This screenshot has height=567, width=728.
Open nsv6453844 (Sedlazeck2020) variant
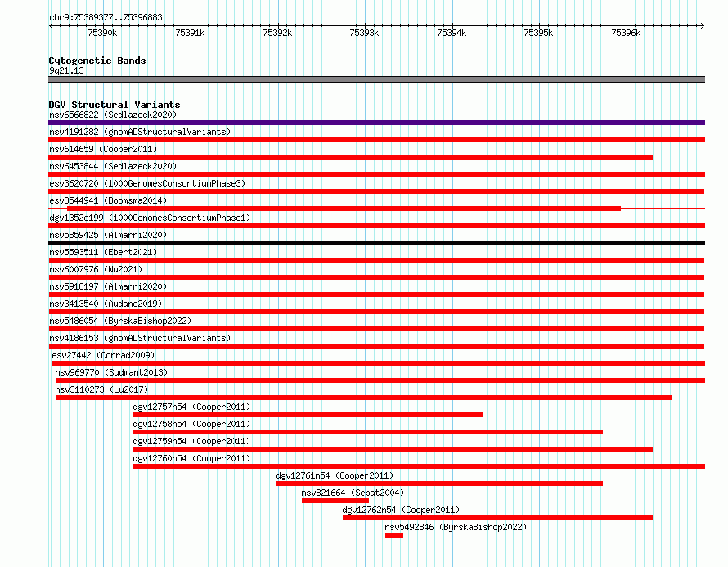pyautogui.click(x=113, y=166)
